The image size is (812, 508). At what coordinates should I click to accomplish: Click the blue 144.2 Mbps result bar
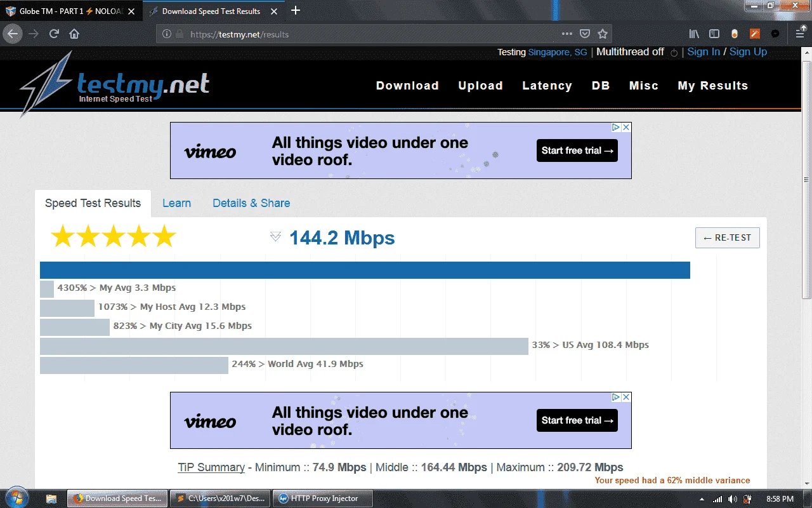click(365, 270)
